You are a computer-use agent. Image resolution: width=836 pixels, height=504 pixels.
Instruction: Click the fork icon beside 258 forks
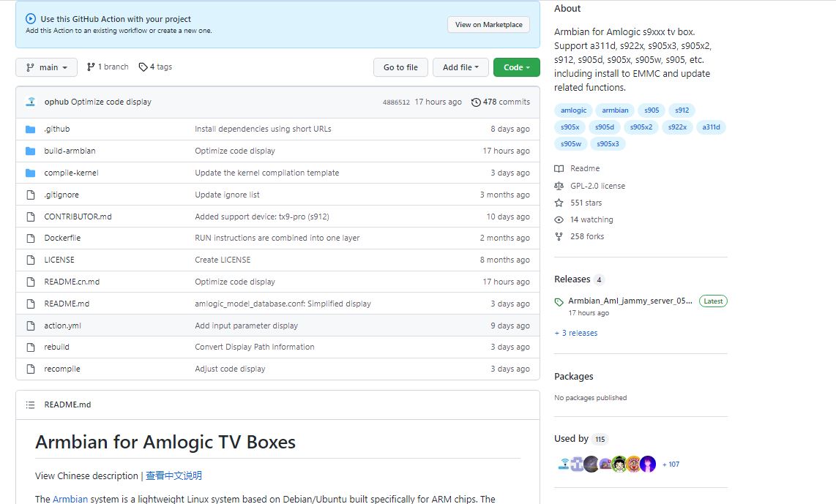559,236
